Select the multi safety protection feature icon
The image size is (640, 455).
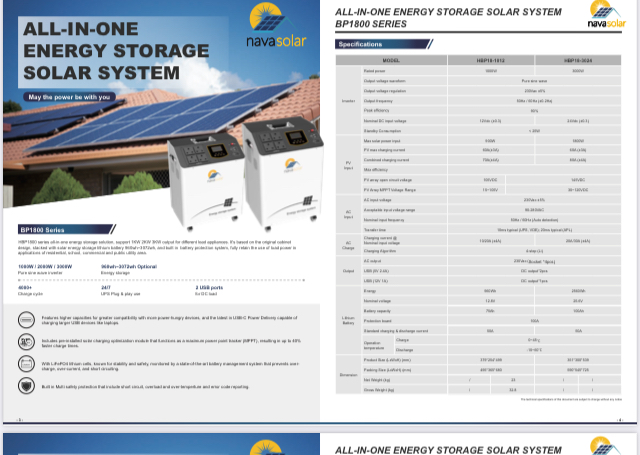coord(24,385)
